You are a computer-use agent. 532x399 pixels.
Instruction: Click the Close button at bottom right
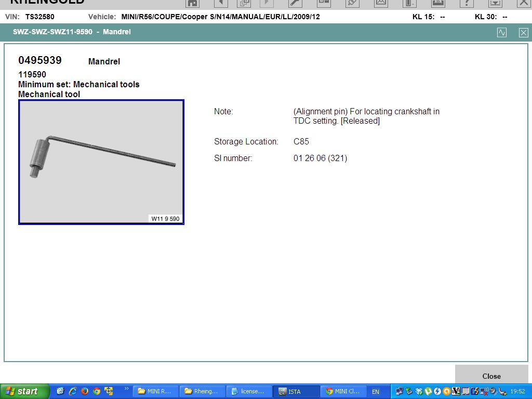point(491,376)
